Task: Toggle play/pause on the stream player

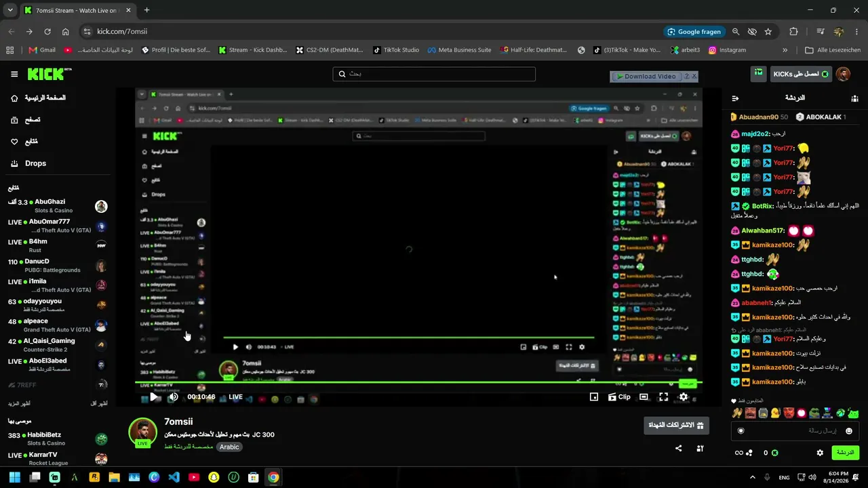Action: pyautogui.click(x=155, y=397)
